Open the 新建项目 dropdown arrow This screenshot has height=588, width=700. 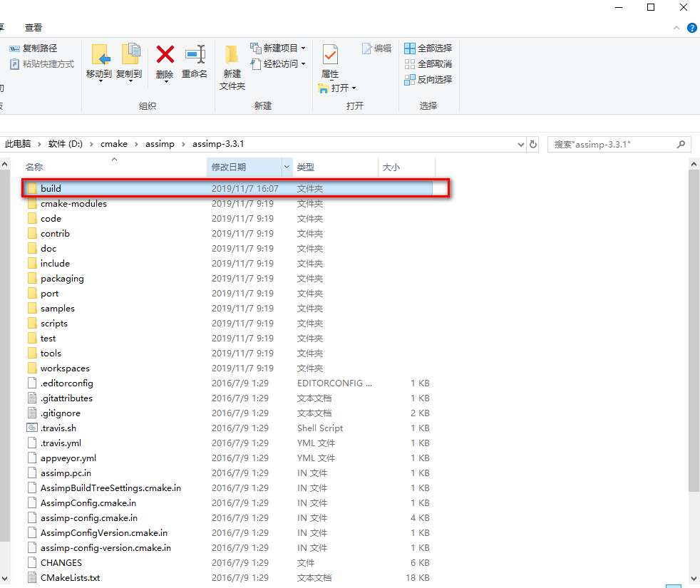coord(302,48)
